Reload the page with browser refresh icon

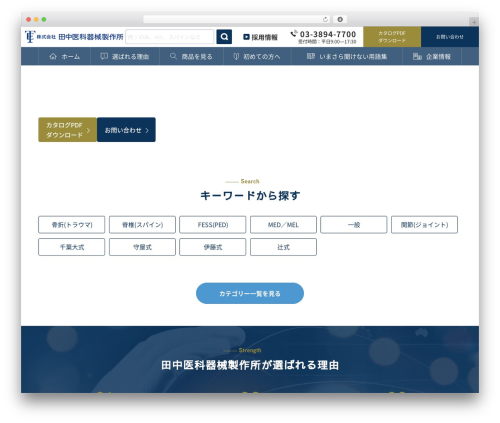tap(325, 19)
